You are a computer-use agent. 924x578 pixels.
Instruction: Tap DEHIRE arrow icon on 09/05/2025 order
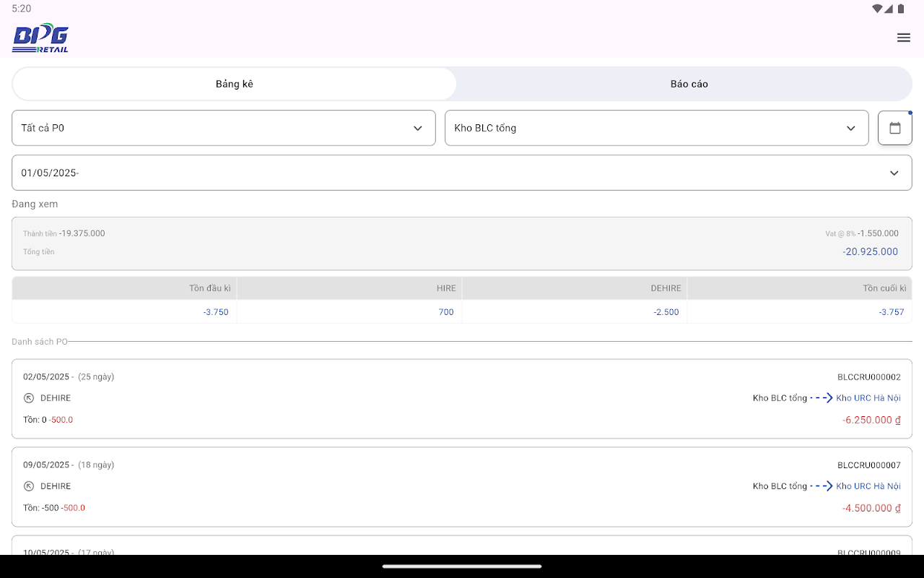pyautogui.click(x=29, y=486)
